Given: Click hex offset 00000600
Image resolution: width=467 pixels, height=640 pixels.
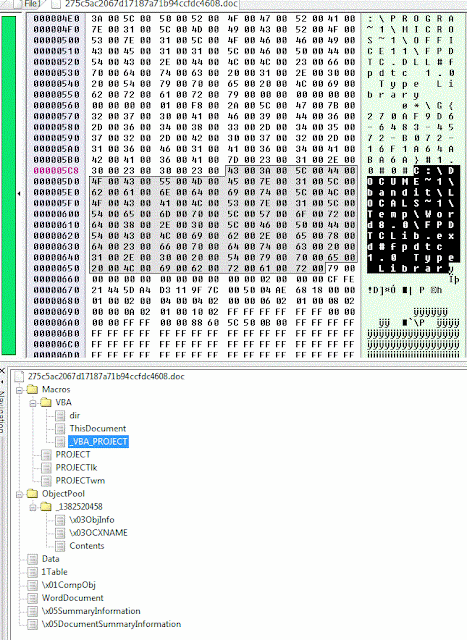Looking at the screenshot, I should 56,214.
